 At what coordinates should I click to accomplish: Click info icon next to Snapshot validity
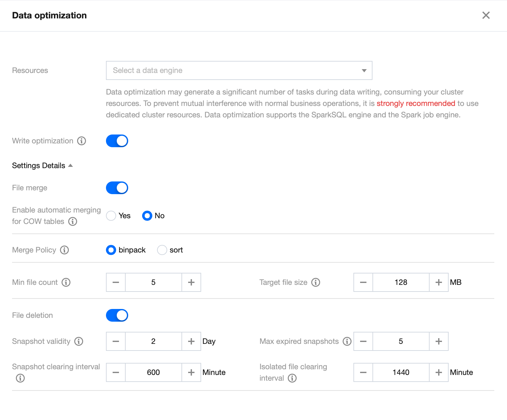(79, 341)
